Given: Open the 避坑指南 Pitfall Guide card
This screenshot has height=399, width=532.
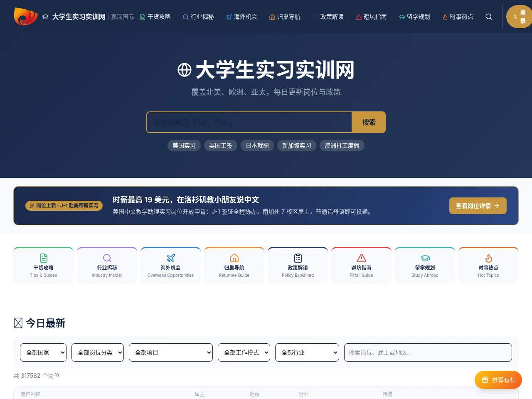Looking at the screenshot, I should tap(361, 265).
